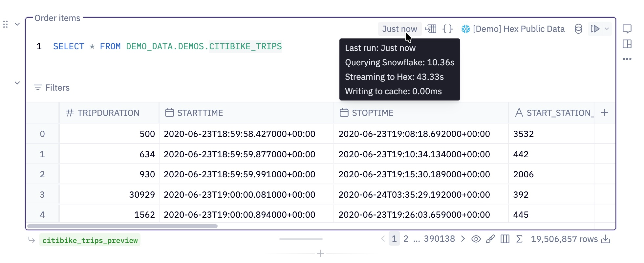Download the results with download icon
644x263 pixels.
tap(606, 239)
